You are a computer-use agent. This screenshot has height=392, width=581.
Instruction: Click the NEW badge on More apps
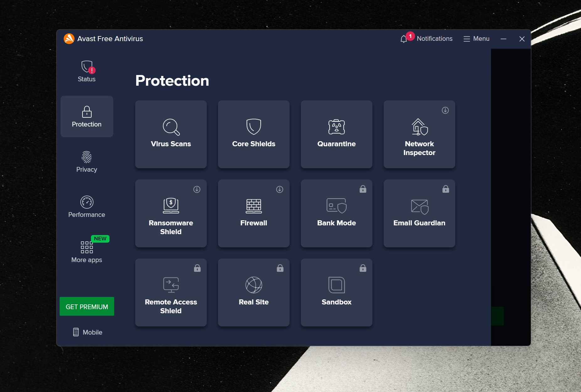click(x=100, y=239)
